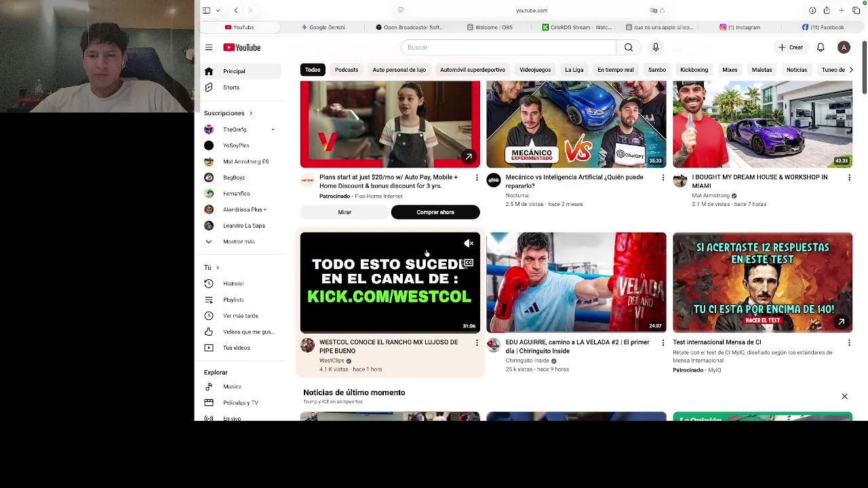Viewport: 868px width, 488px height.
Task: Open Historial in the sidebar
Action: (x=241, y=283)
